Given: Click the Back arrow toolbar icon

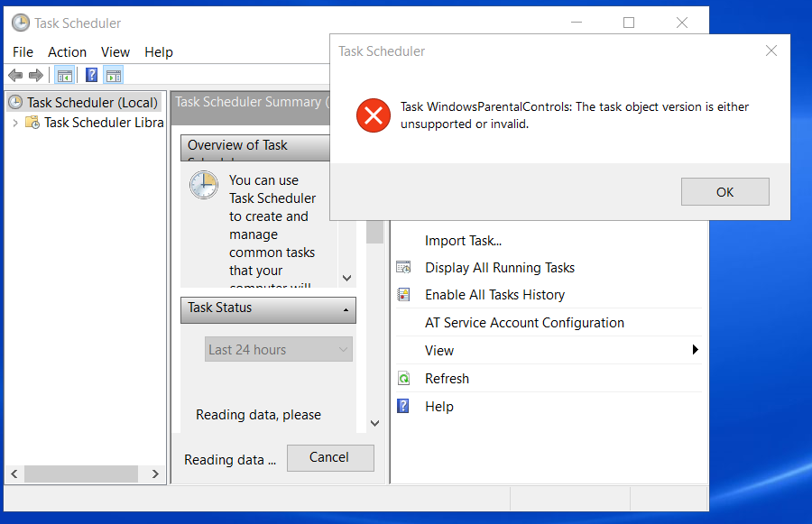Looking at the screenshot, I should click(x=15, y=76).
